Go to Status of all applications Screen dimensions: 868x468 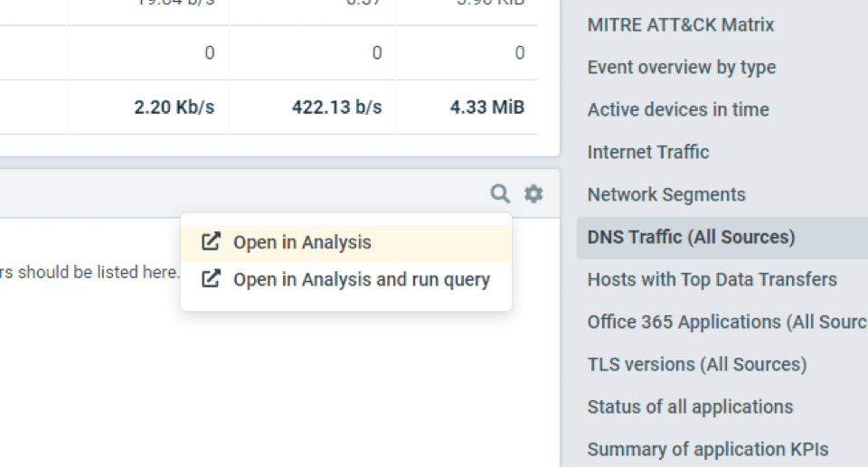690,407
